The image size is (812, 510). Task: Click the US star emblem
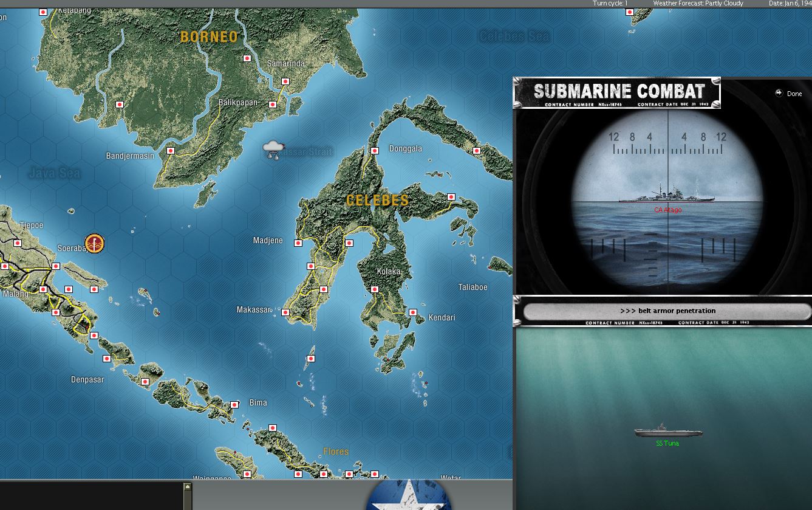click(x=409, y=495)
